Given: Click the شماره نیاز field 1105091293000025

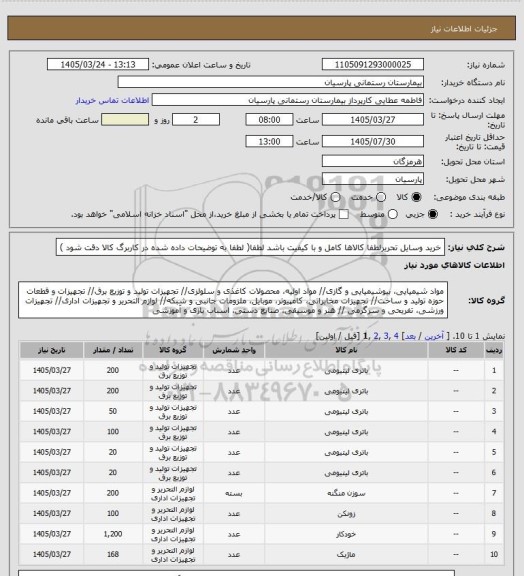Looking at the screenshot, I should pos(373,64).
